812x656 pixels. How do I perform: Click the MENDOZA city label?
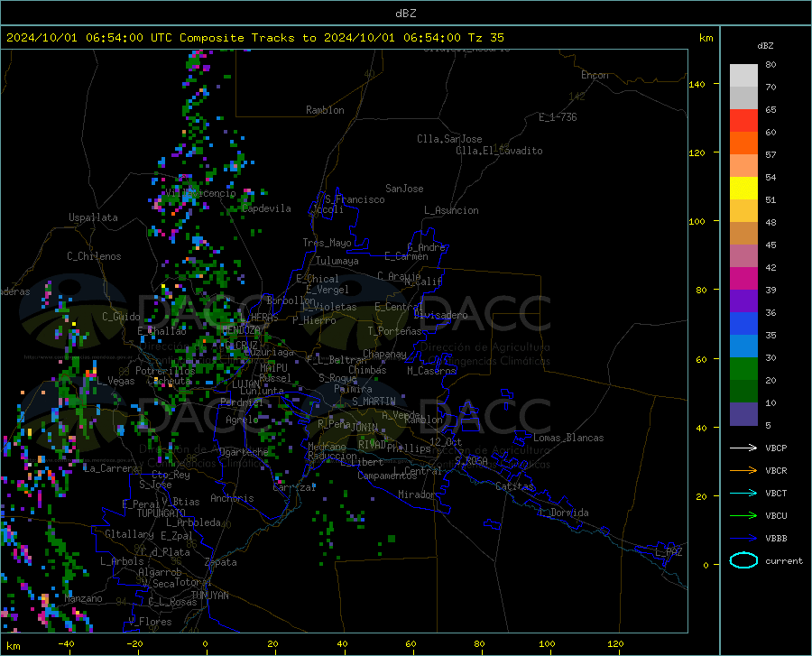241,330
